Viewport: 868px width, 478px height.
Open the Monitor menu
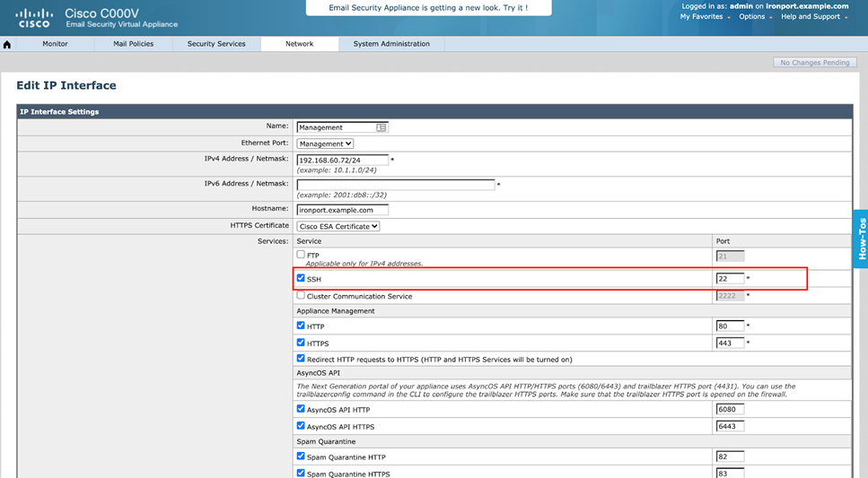55,44
